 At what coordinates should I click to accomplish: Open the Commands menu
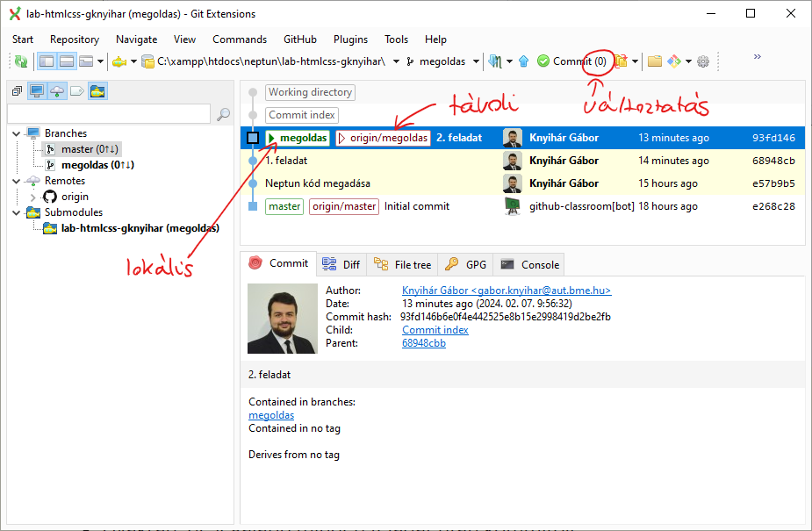tap(239, 39)
